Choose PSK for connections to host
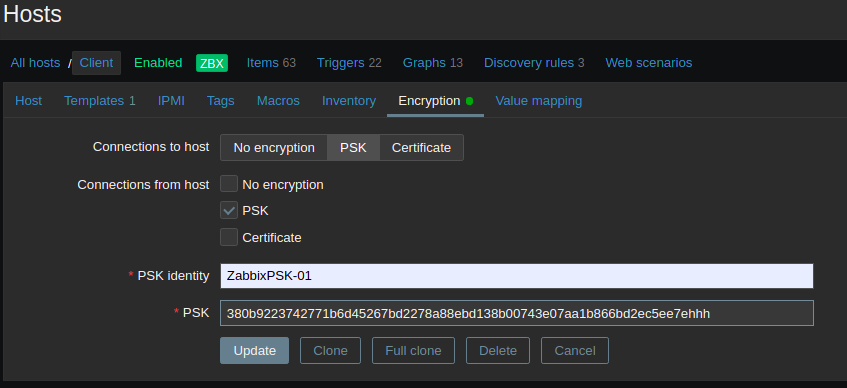Image resolution: width=847 pixels, height=388 pixels. pos(353,148)
